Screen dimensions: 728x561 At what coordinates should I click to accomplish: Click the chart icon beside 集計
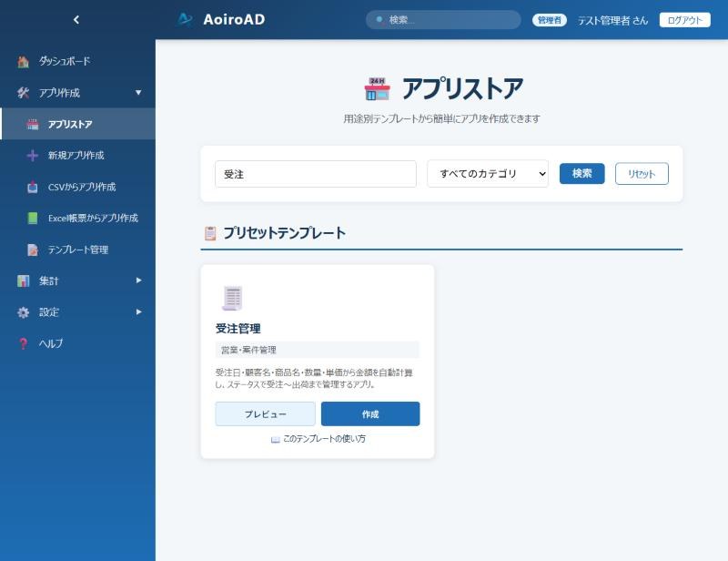tap(24, 280)
